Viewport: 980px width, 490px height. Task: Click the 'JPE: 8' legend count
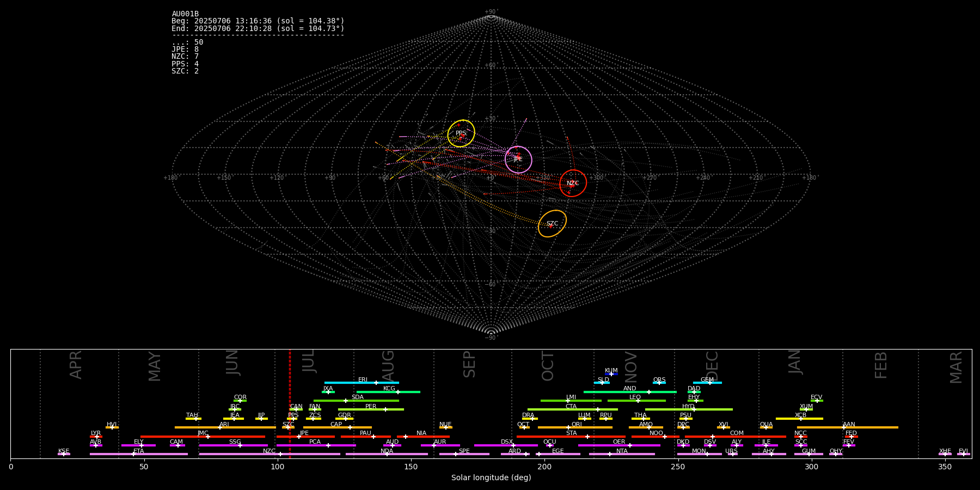(185, 50)
